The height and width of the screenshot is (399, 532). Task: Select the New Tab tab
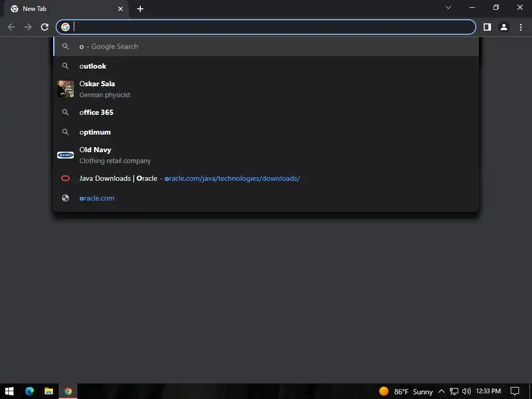66,9
